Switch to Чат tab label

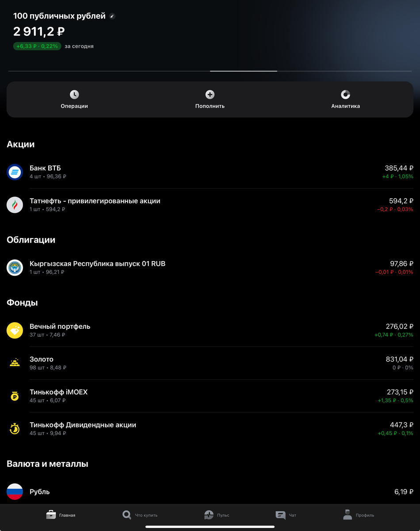click(x=292, y=515)
